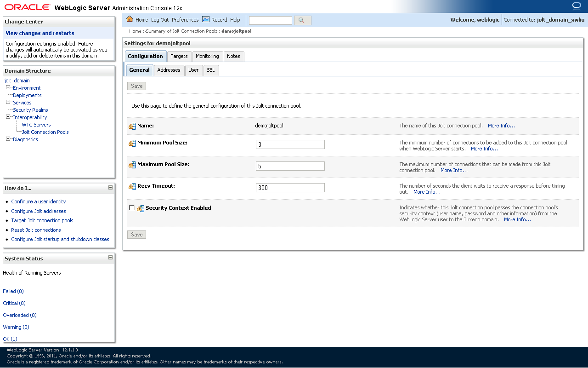Image resolution: width=588 pixels, height=368 pixels.
Task: Open Jolt Connection Pools tree item
Action: pos(45,132)
